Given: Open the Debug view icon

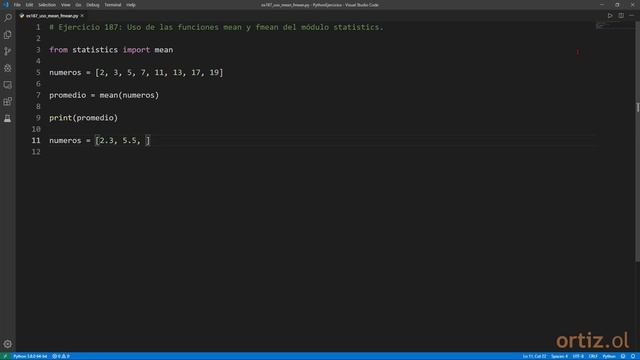Looking at the screenshot, I should tap(8, 68).
